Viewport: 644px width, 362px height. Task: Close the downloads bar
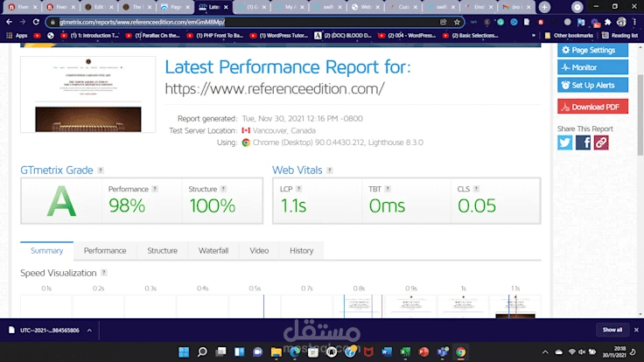[x=636, y=330]
